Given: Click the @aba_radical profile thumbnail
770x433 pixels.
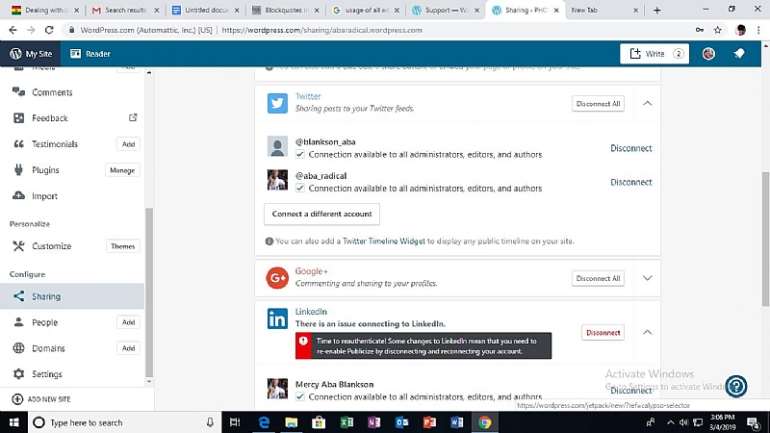Looking at the screenshot, I should pos(277,180).
